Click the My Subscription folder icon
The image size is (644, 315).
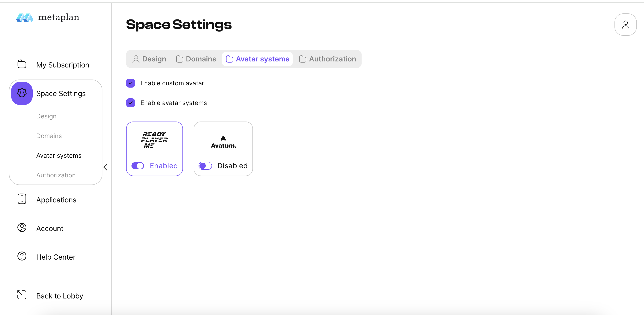pyautogui.click(x=22, y=64)
